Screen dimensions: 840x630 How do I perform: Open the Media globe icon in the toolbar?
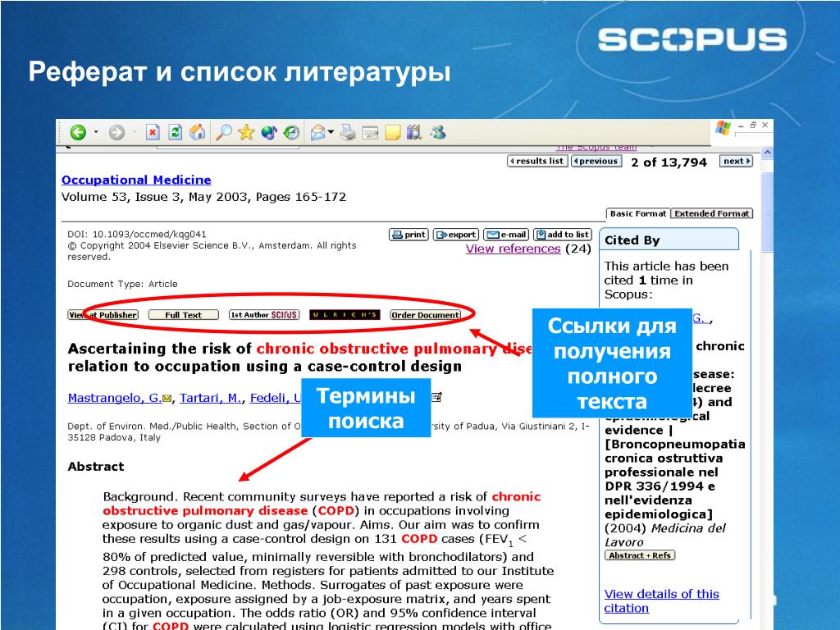click(268, 132)
